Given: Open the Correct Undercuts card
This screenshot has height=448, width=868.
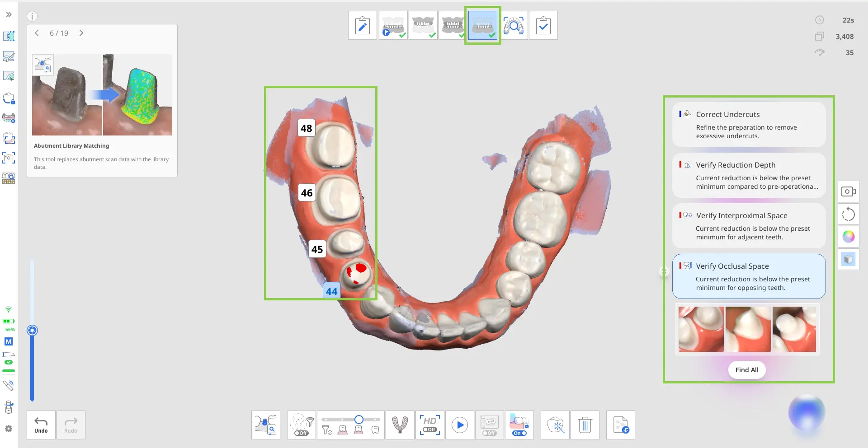Looking at the screenshot, I should pyautogui.click(x=749, y=125).
